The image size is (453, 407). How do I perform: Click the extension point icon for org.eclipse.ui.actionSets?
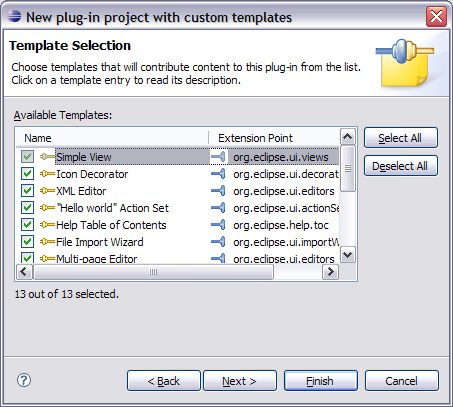tap(218, 208)
